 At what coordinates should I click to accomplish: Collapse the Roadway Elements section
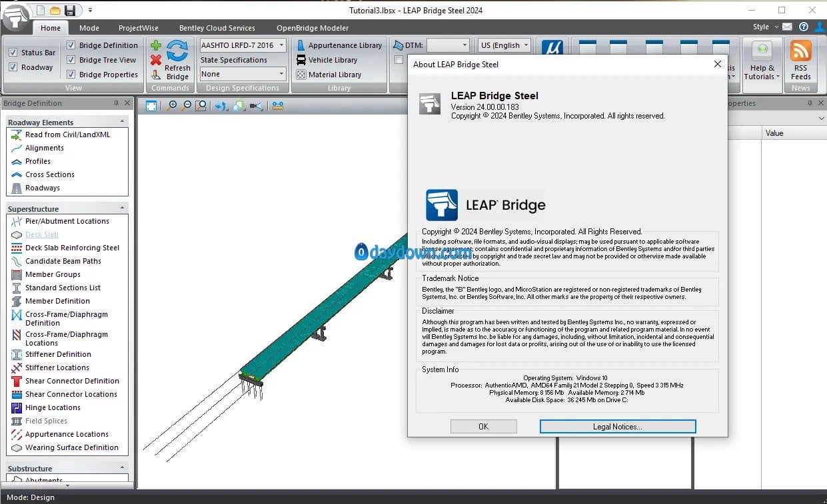pos(122,122)
